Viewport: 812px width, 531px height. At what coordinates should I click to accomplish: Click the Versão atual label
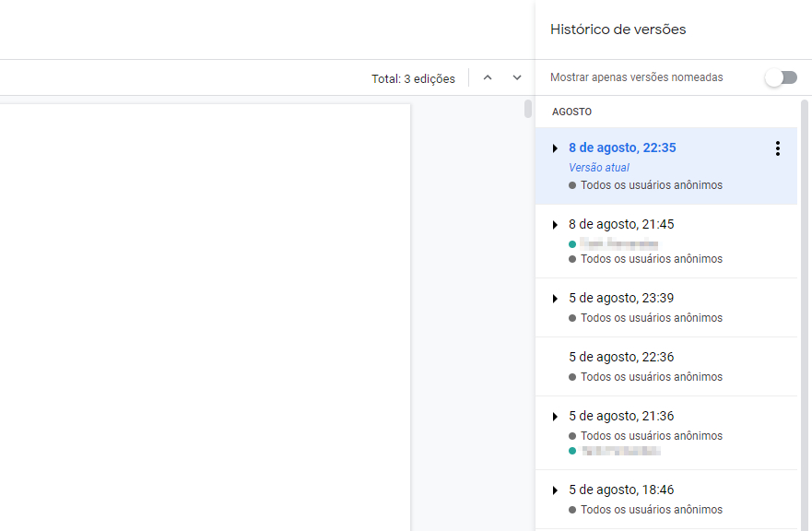tap(599, 167)
